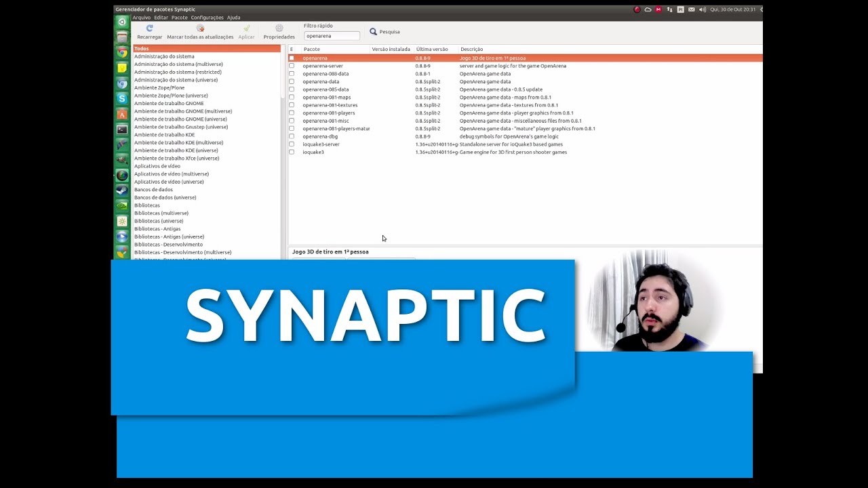Open the sound volume indicator
868x488 pixels.
pos(702,9)
